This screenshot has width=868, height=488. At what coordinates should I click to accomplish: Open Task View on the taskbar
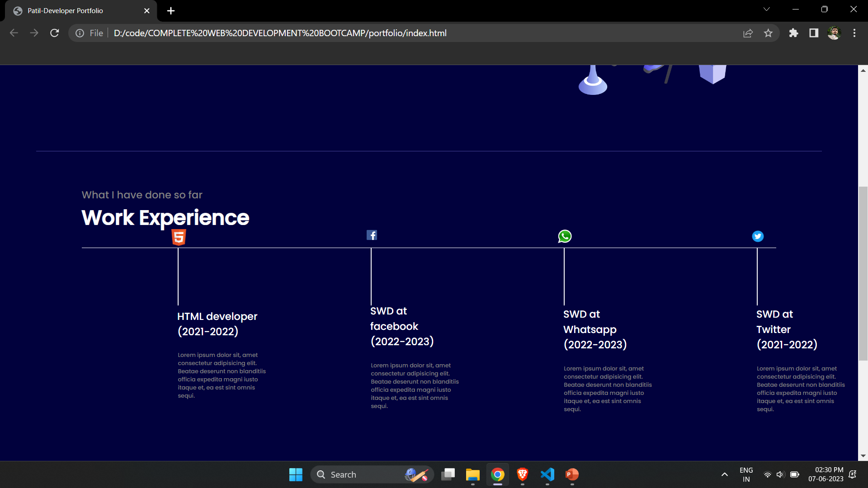[x=448, y=474]
